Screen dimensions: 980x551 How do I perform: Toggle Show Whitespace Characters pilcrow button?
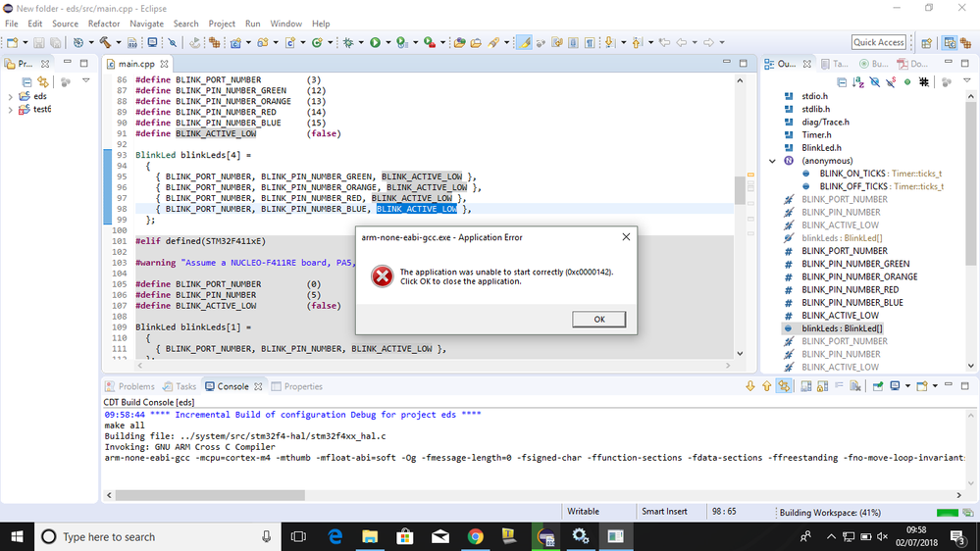point(590,42)
